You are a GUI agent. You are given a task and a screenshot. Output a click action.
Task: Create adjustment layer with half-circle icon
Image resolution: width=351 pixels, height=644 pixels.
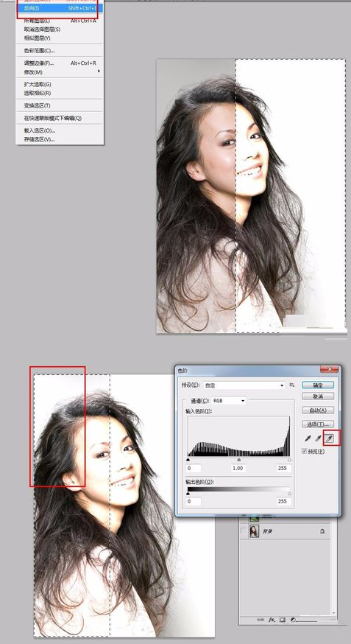(x=293, y=620)
